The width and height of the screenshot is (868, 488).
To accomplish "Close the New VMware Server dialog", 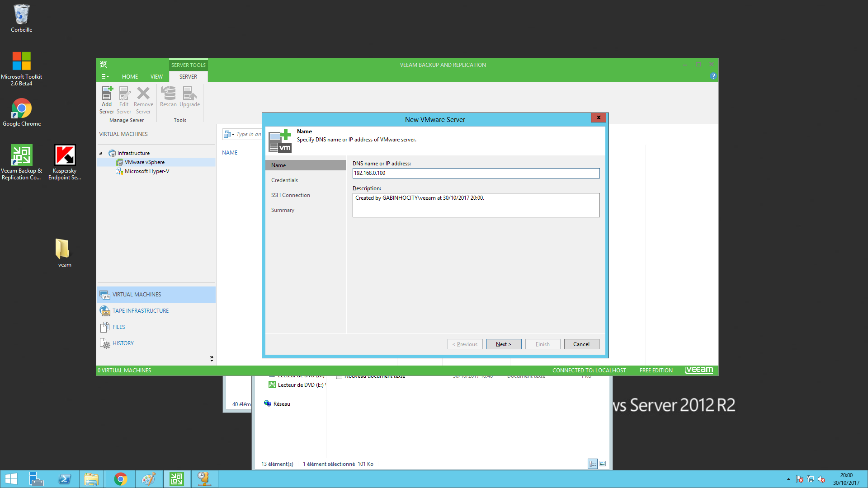I will click(599, 117).
